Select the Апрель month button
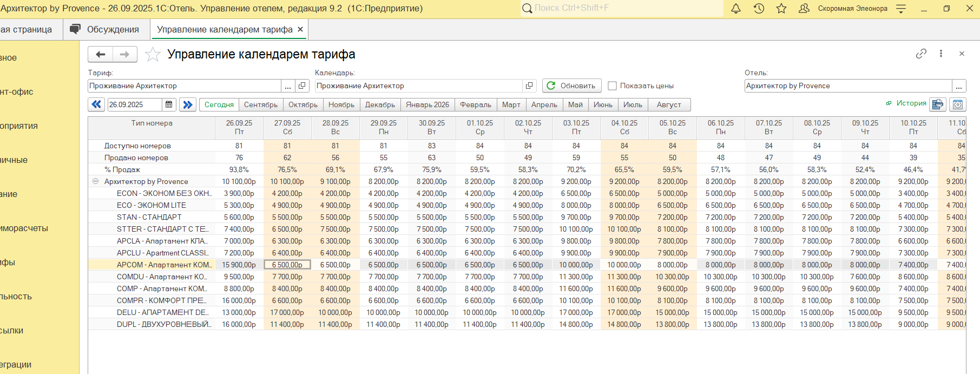Viewport: 980px width, 374px height. [544, 104]
